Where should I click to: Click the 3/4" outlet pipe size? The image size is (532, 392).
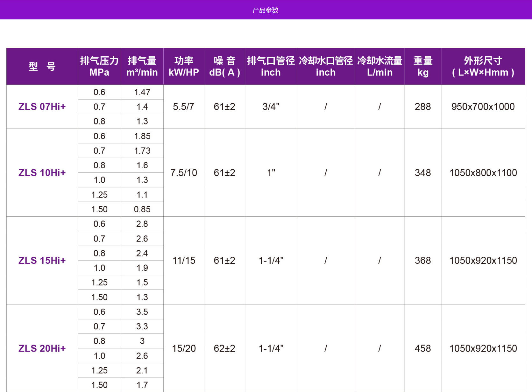coord(271,107)
